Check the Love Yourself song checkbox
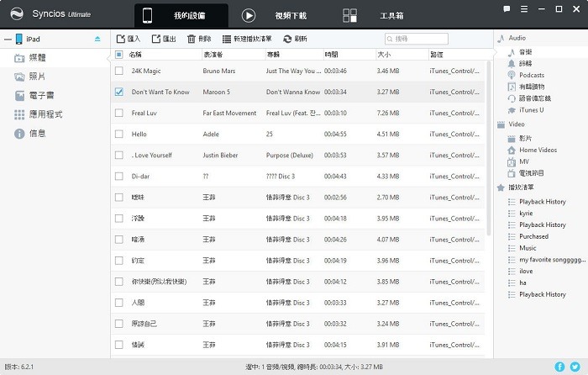 [x=119, y=155]
